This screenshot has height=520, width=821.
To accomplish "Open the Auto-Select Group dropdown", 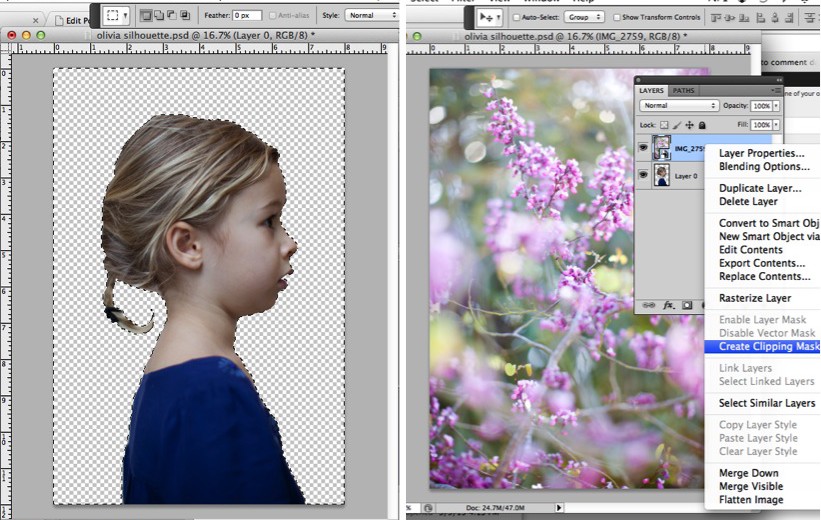I will (584, 17).
